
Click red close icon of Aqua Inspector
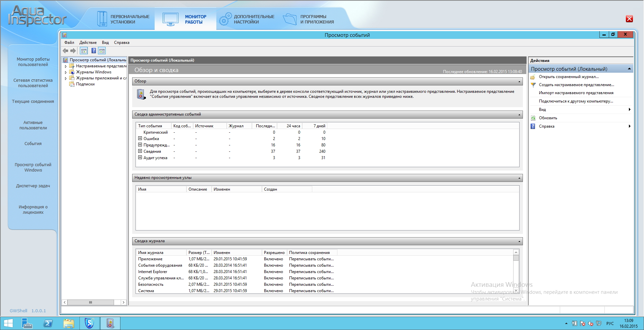[x=629, y=19]
